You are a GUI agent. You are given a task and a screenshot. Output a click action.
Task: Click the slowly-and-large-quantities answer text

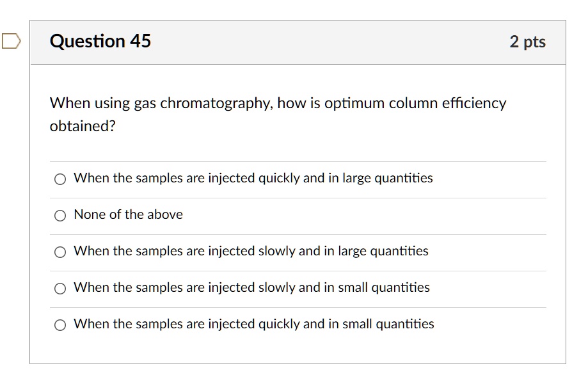coord(250,251)
